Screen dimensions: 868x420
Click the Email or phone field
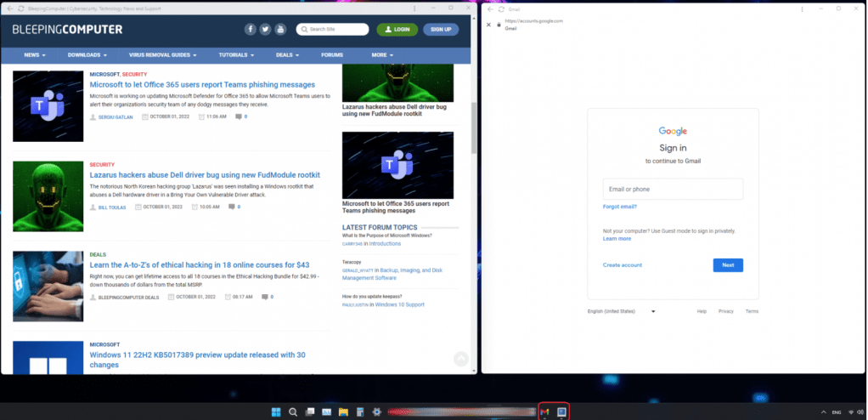673,189
